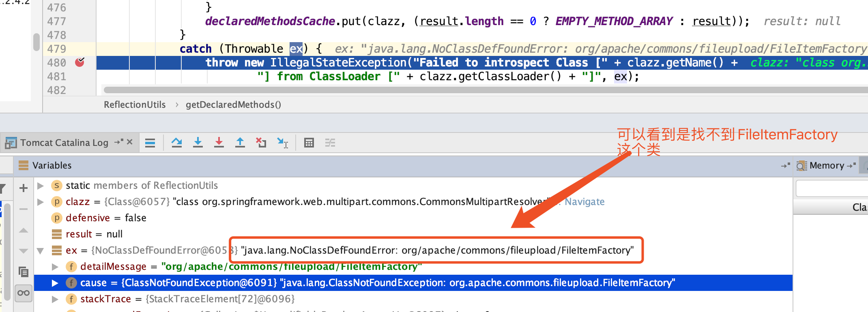Image resolution: width=868 pixels, height=312 pixels.
Task: Click the highlighted ex variable on line 479
Action: coord(296,49)
